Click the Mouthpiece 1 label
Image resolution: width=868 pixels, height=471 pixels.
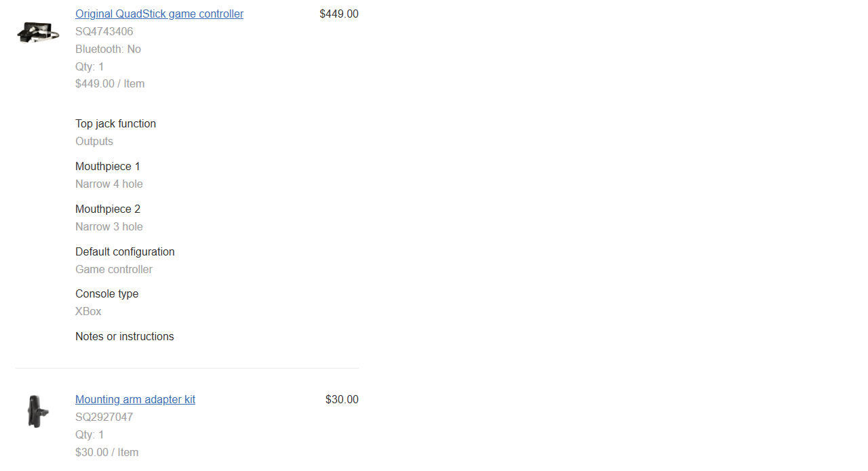pos(108,166)
